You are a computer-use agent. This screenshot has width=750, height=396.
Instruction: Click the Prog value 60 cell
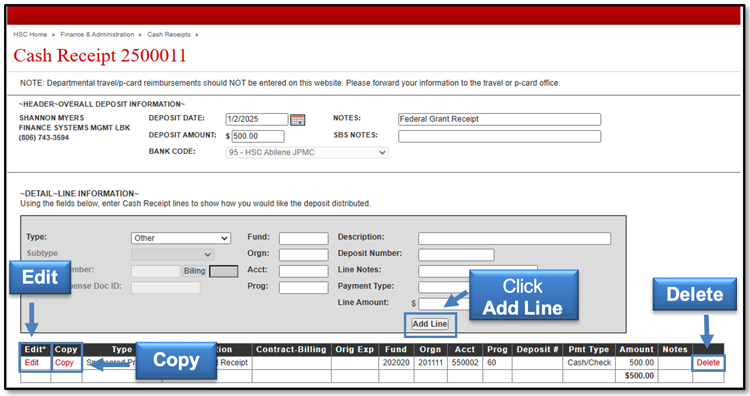[x=497, y=363]
